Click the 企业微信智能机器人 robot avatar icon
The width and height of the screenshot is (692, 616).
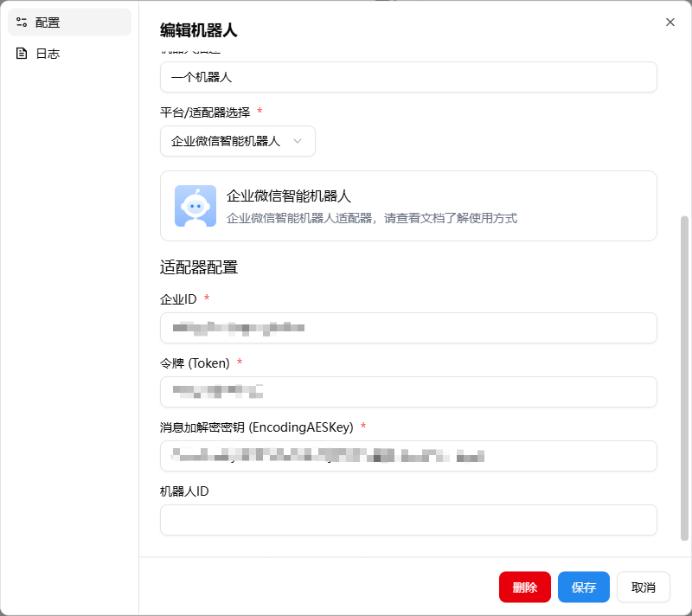(x=195, y=206)
